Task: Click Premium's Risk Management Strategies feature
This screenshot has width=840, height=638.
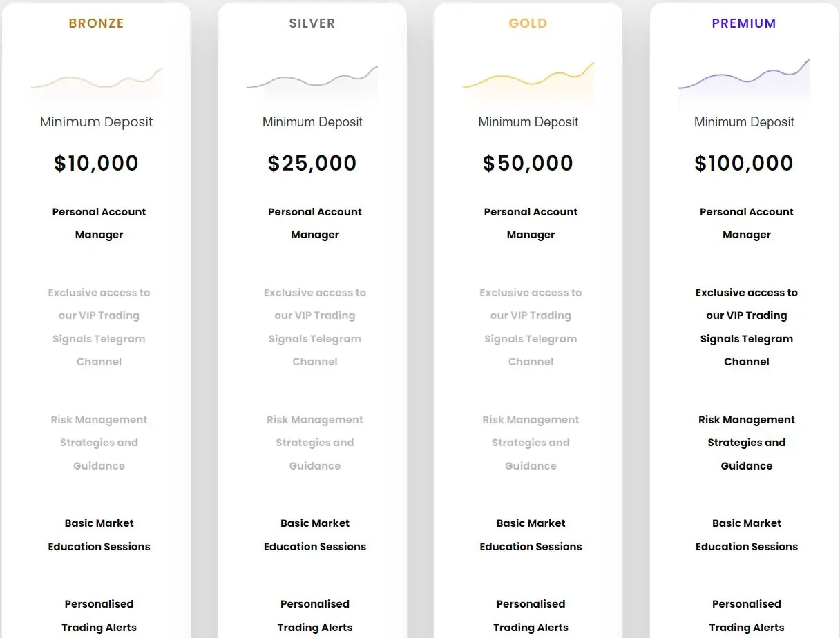Action: click(747, 443)
